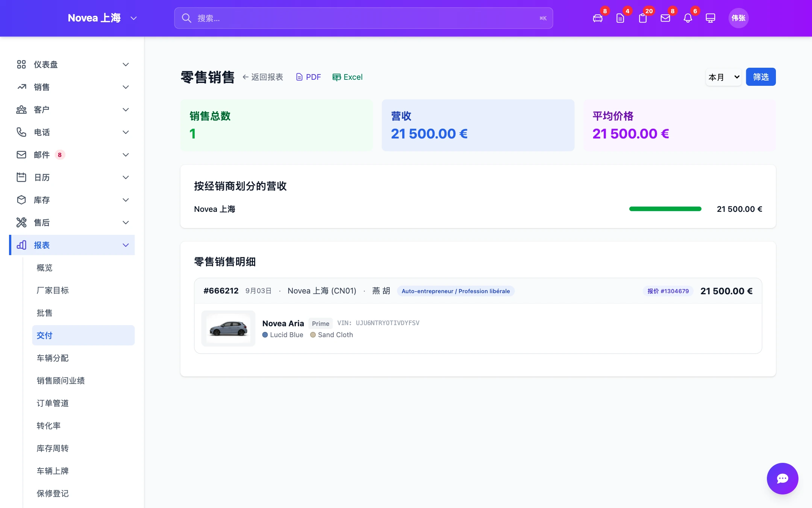Open the 厂家目标 report item
Screen dimensions: 812x508
(x=83, y=290)
